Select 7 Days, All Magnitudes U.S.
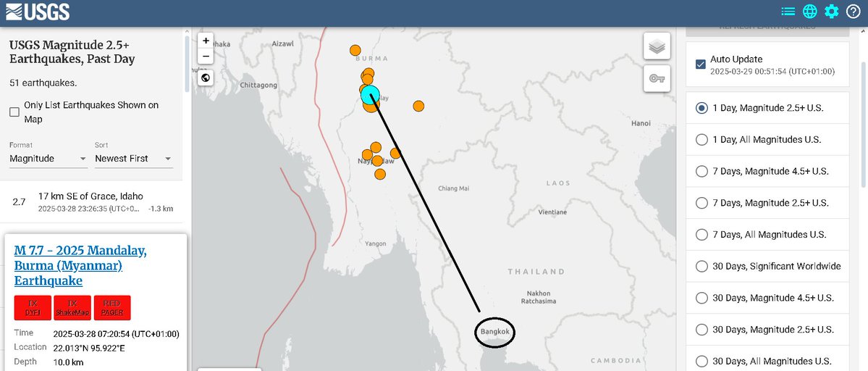Screen dimensions: 868x371 tap(767, 234)
